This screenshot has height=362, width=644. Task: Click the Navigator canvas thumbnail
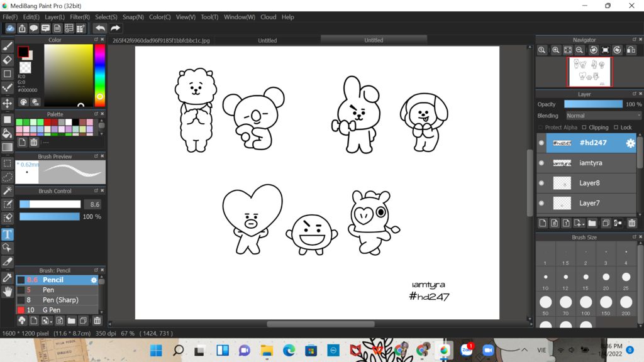pos(590,72)
